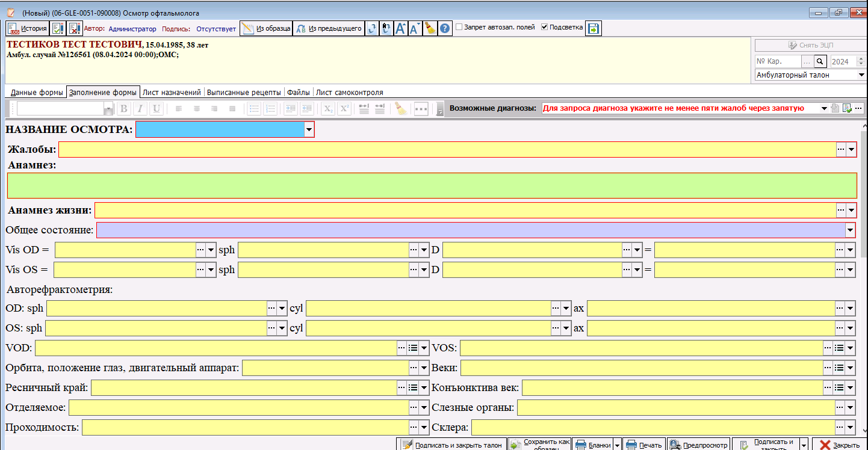Viewport: 868px width, 450px height.
Task: Click the Печать button
Action: pyautogui.click(x=644, y=445)
